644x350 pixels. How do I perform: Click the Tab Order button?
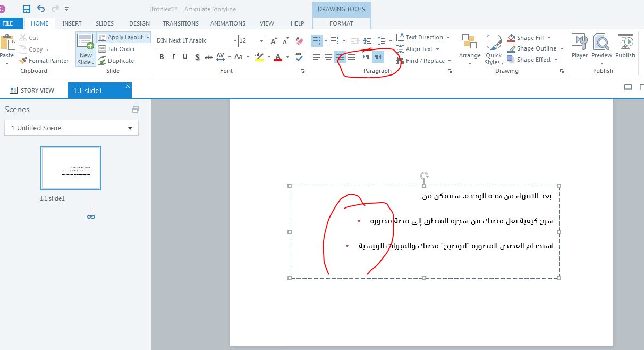116,49
